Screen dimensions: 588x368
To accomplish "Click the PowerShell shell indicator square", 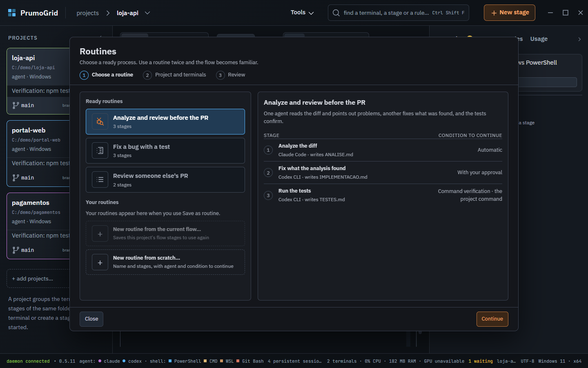I will [x=170, y=361].
